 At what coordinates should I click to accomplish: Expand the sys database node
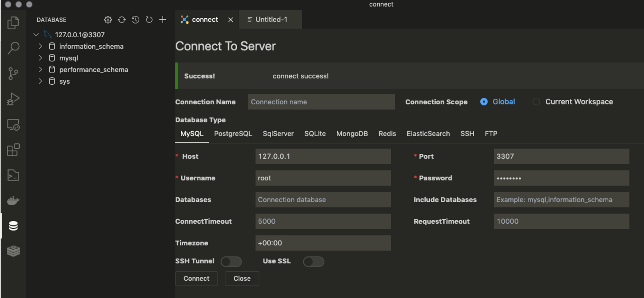point(40,81)
